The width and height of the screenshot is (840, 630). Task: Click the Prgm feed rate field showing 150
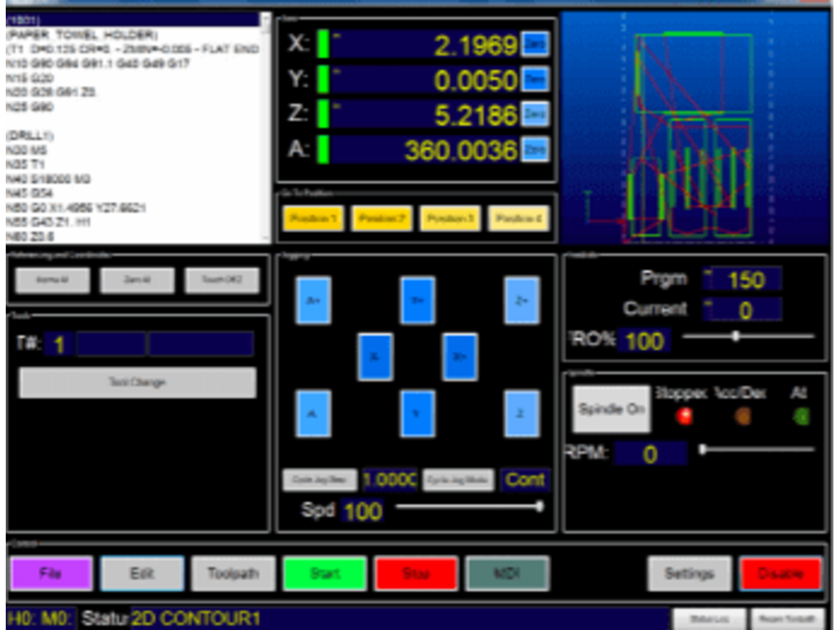(x=742, y=280)
